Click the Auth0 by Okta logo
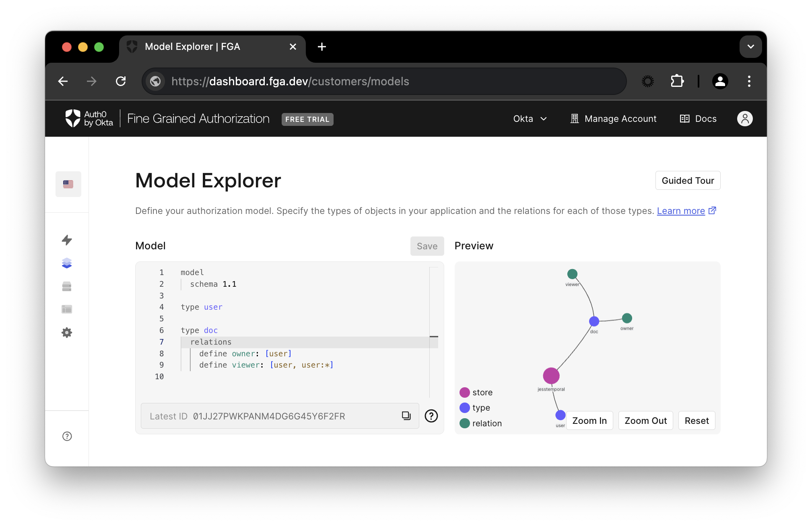The height and width of the screenshot is (526, 812). coord(89,119)
